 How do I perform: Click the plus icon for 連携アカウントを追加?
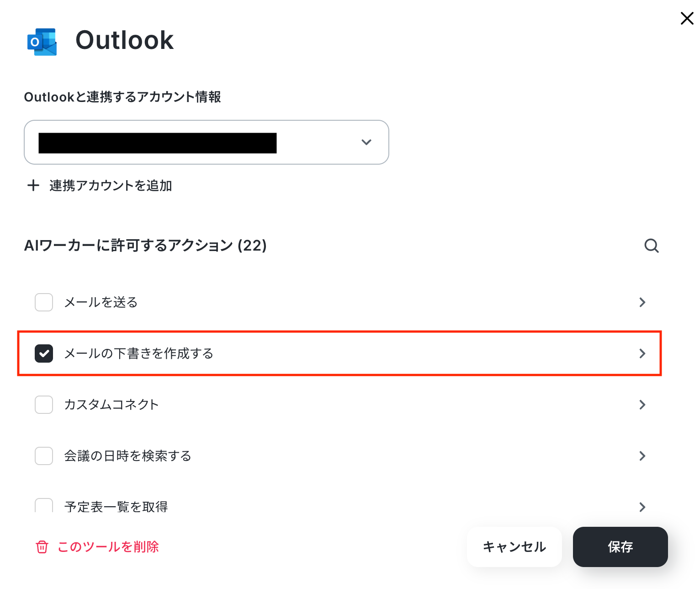[x=33, y=185]
